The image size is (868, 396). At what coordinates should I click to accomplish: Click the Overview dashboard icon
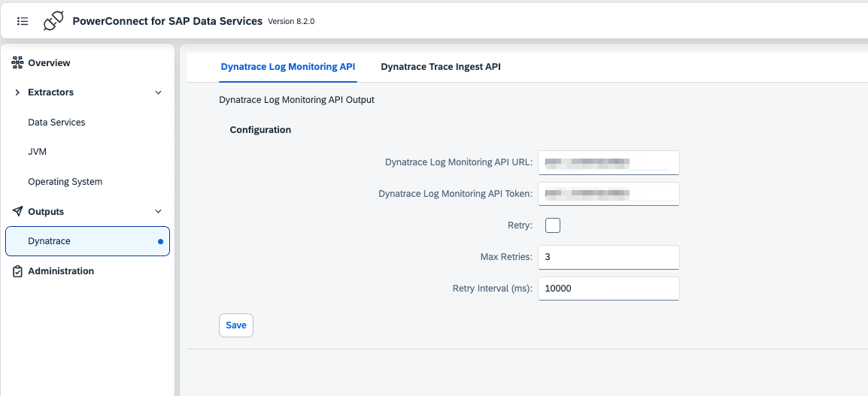[18, 63]
